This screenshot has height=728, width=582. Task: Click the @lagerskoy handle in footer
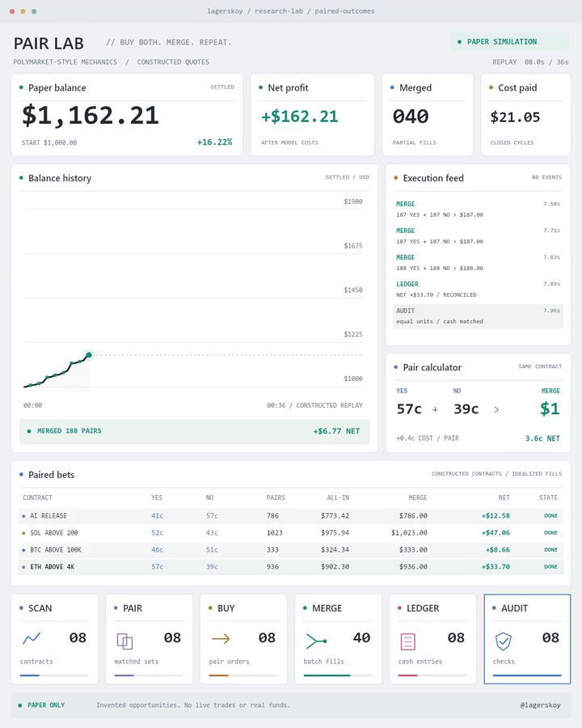tap(540, 705)
